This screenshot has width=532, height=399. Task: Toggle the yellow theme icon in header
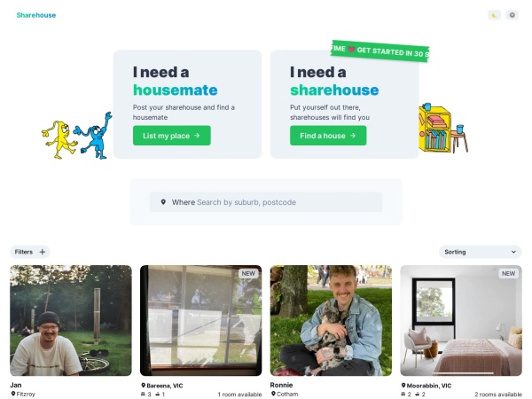(x=494, y=15)
